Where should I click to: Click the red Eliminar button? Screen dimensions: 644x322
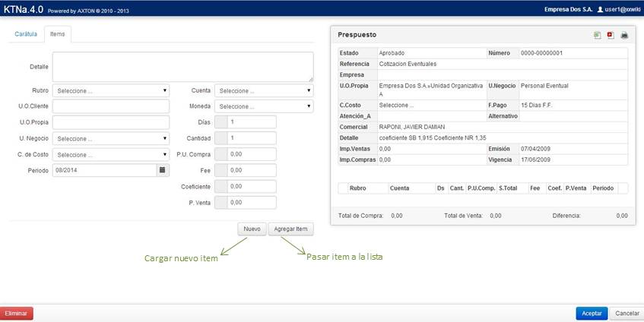pos(16,313)
